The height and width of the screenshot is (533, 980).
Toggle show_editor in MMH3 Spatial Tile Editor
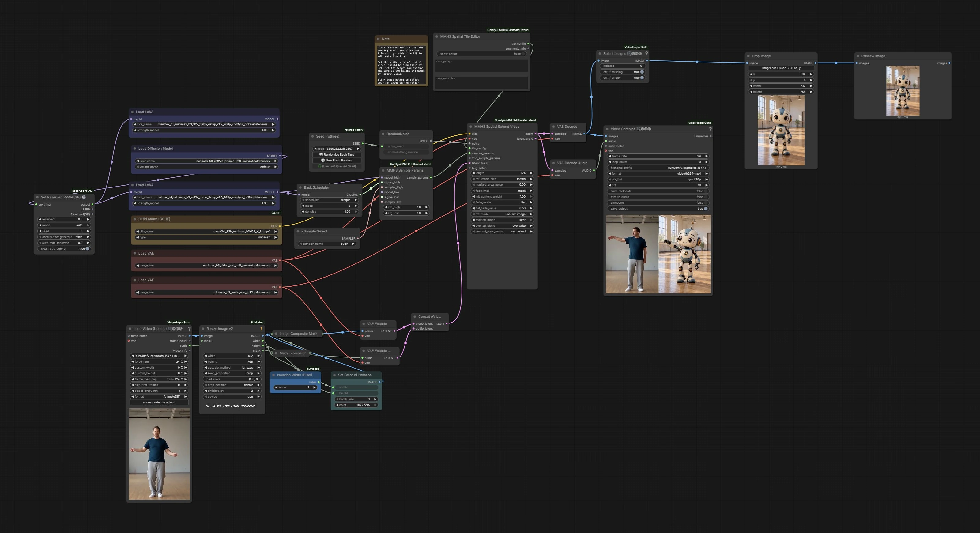481,54
